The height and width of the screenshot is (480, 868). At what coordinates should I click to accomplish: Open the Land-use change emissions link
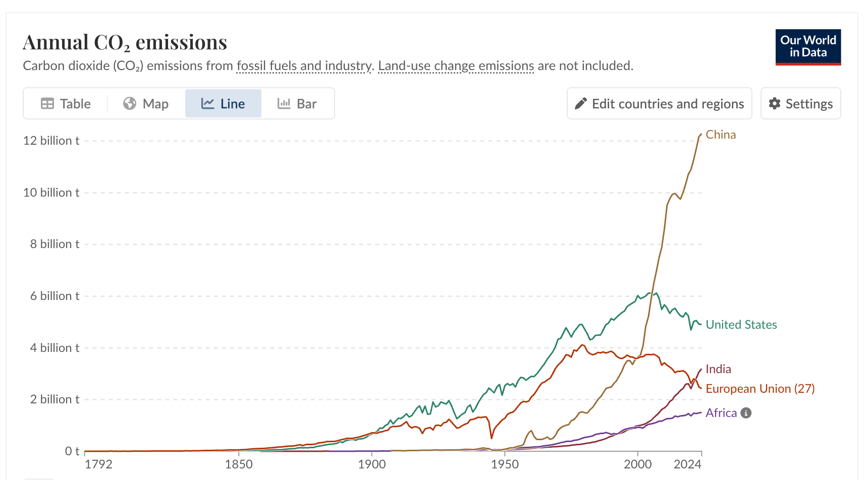456,66
